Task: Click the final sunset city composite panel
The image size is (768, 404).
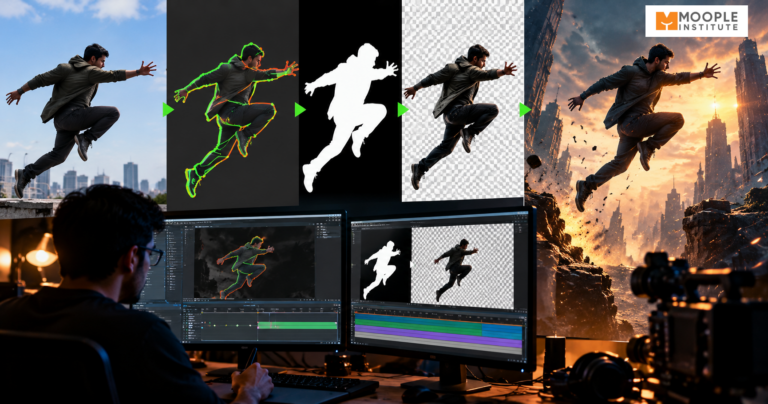Action: click(646, 169)
